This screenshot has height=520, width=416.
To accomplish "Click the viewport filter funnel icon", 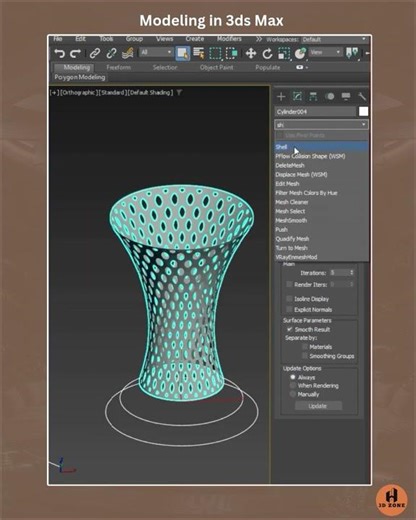I will coord(179,92).
